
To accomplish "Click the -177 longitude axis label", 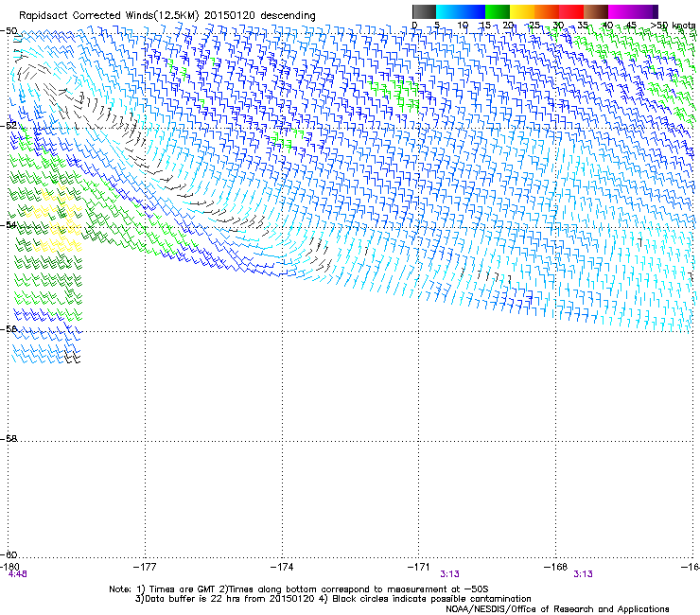I will (x=145, y=567).
